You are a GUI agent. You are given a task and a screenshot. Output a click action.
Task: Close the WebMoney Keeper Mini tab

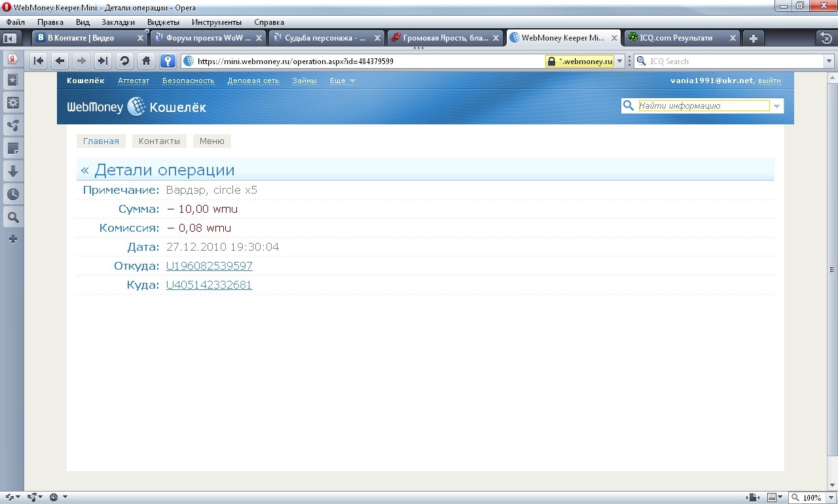[614, 38]
